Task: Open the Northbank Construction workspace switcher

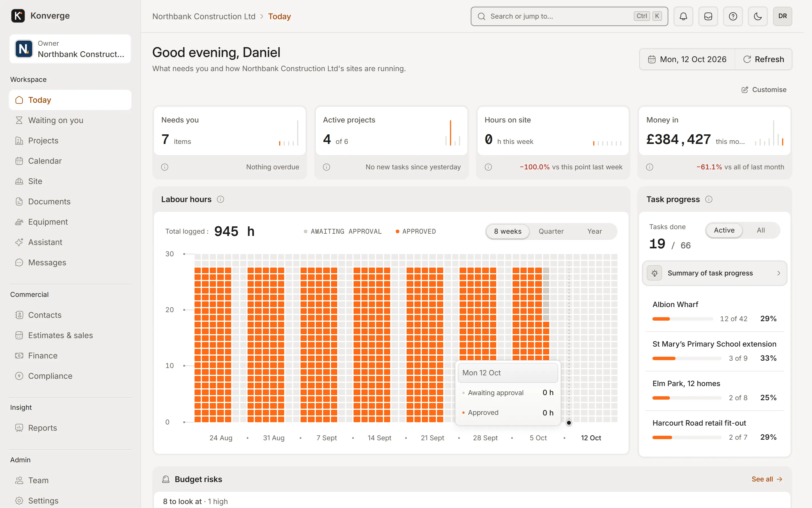Action: click(70, 49)
